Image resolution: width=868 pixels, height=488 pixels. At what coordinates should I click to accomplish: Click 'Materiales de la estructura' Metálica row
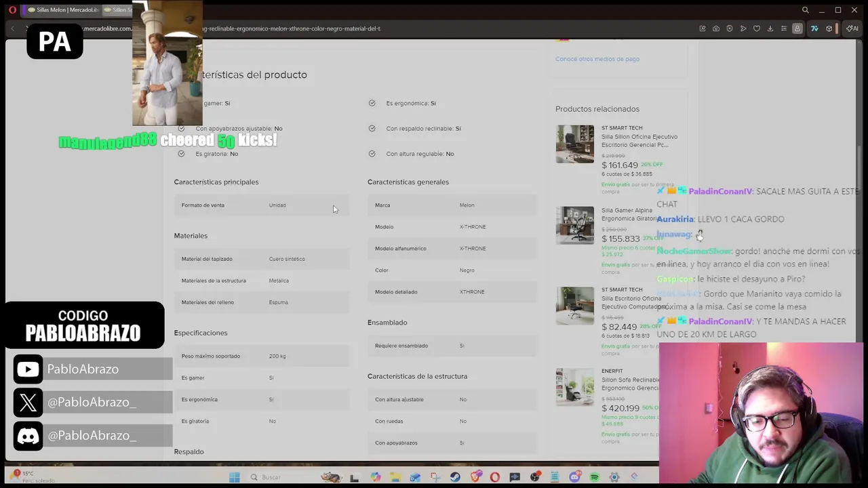[x=261, y=281]
